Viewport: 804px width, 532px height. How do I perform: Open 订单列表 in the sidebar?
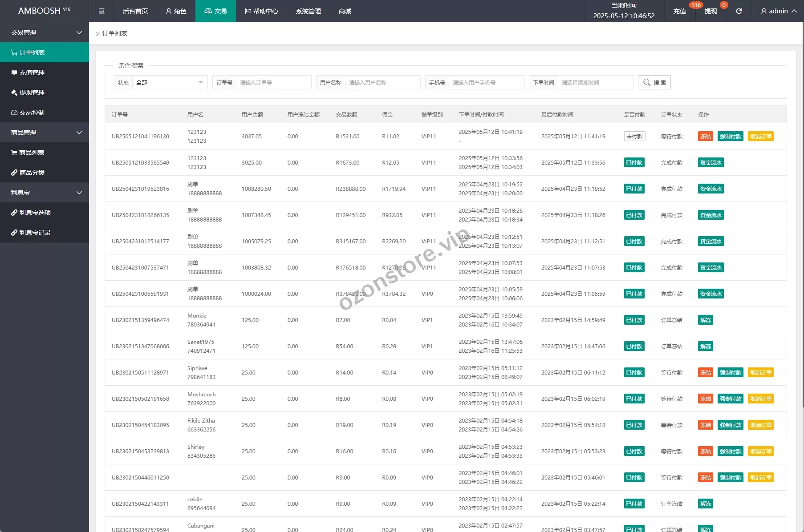pyautogui.click(x=45, y=52)
